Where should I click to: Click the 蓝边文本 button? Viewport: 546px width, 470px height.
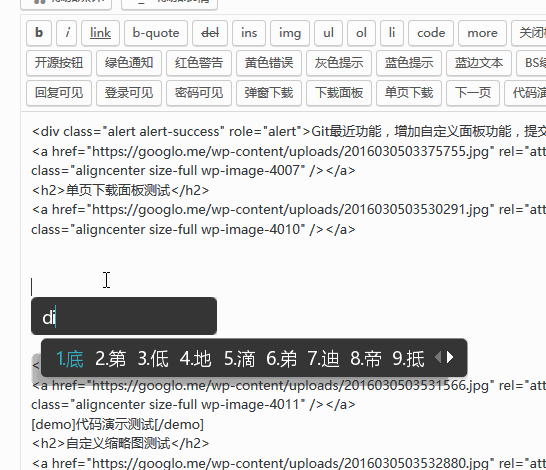(x=479, y=63)
